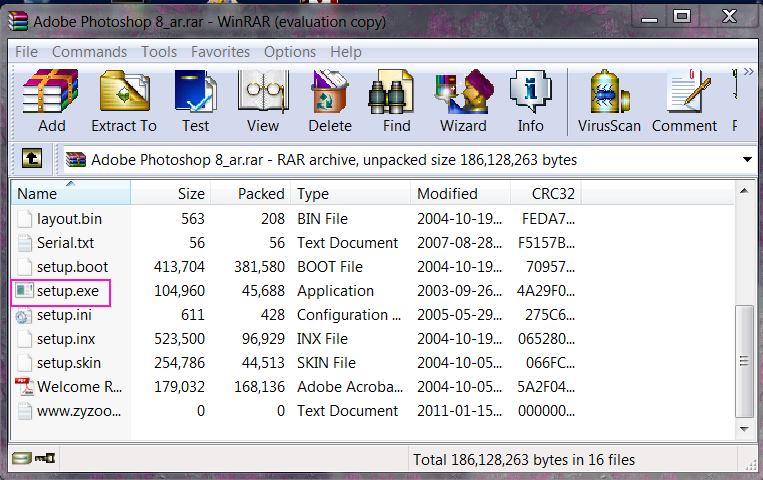Click the Add archive toolbar icon
The image size is (763, 480).
pos(51,101)
